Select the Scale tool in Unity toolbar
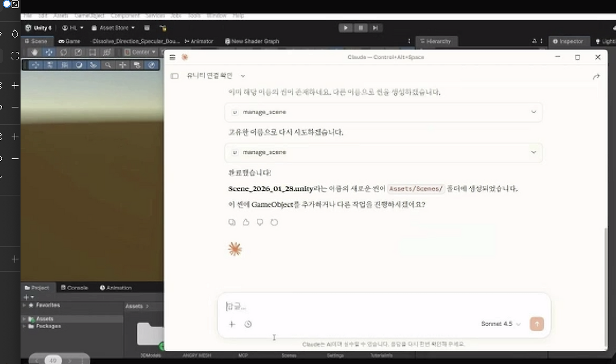Image resolution: width=616 pixels, height=364 pixels. tap(78, 52)
